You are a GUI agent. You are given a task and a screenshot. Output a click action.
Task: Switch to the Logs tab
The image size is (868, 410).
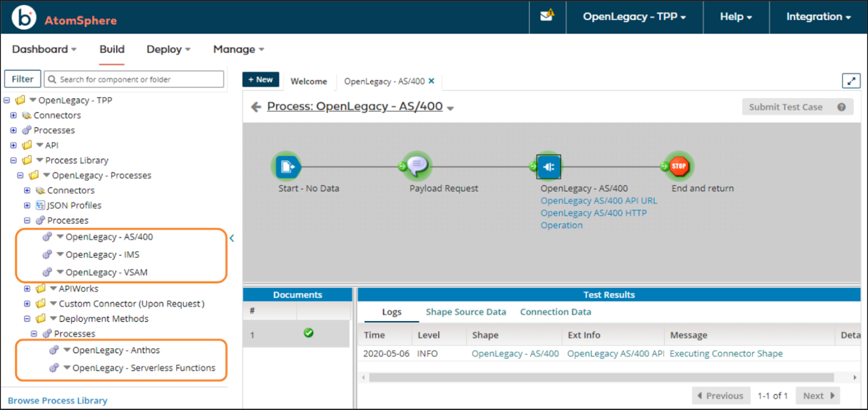391,312
